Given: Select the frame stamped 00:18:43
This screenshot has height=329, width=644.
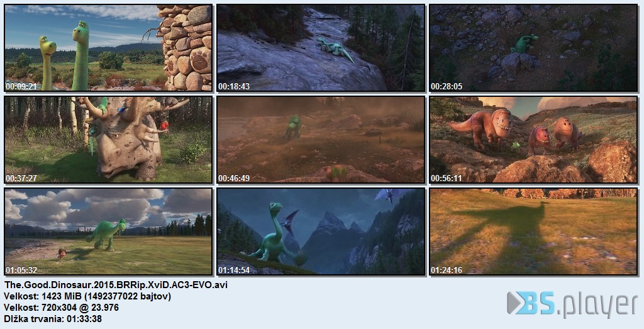Looking at the screenshot, I should (x=321, y=48).
